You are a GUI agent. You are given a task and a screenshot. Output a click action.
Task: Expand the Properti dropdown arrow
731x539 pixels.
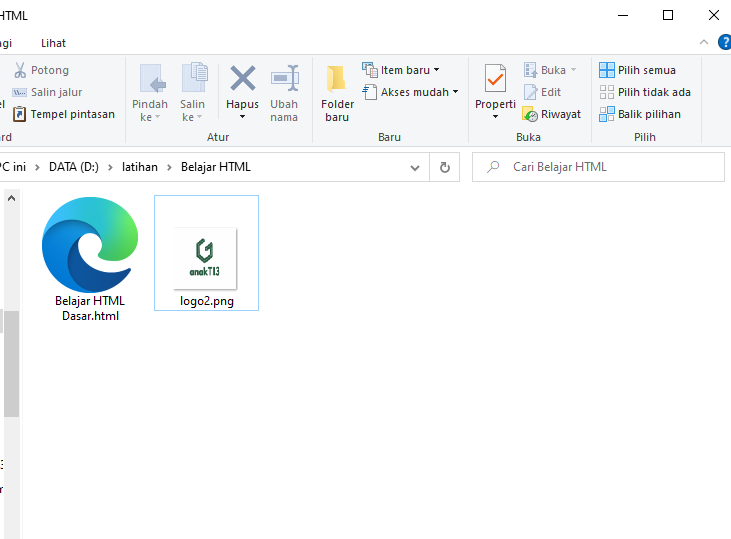(496, 117)
